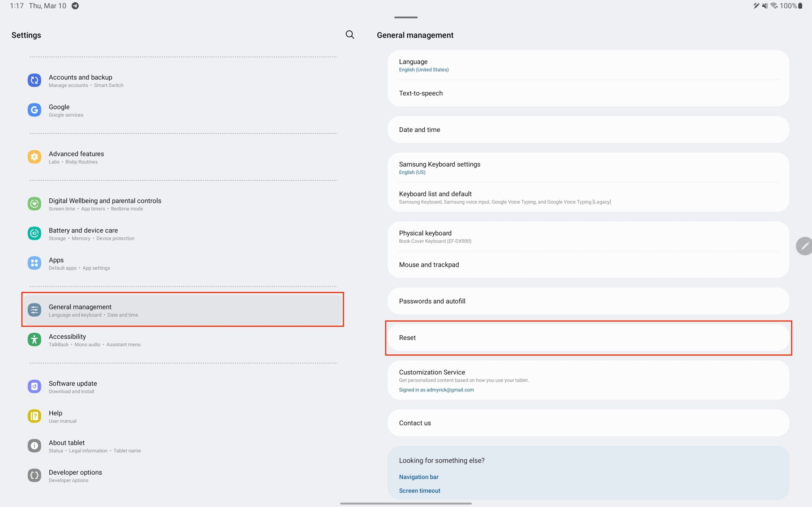Tap the Google G icon
The height and width of the screenshot is (507, 812).
pyautogui.click(x=34, y=110)
